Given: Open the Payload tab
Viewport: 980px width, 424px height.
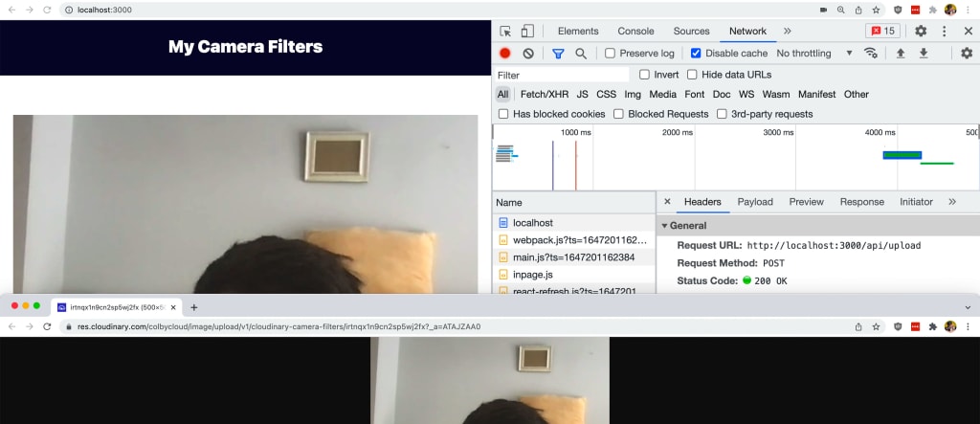Looking at the screenshot, I should pos(755,201).
